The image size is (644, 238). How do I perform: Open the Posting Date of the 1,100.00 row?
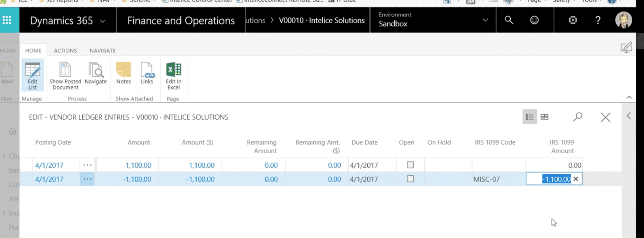[49, 165]
